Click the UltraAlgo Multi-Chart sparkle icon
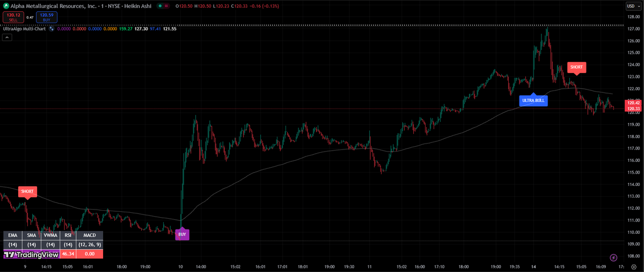 (x=52, y=29)
